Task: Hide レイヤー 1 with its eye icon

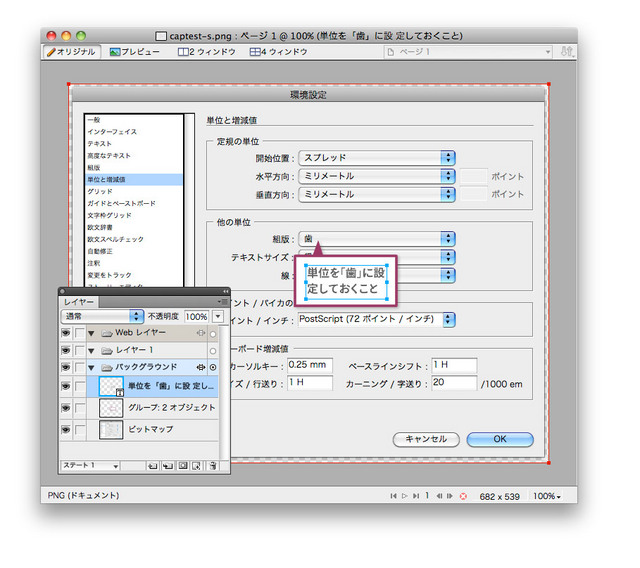Action: click(65, 350)
